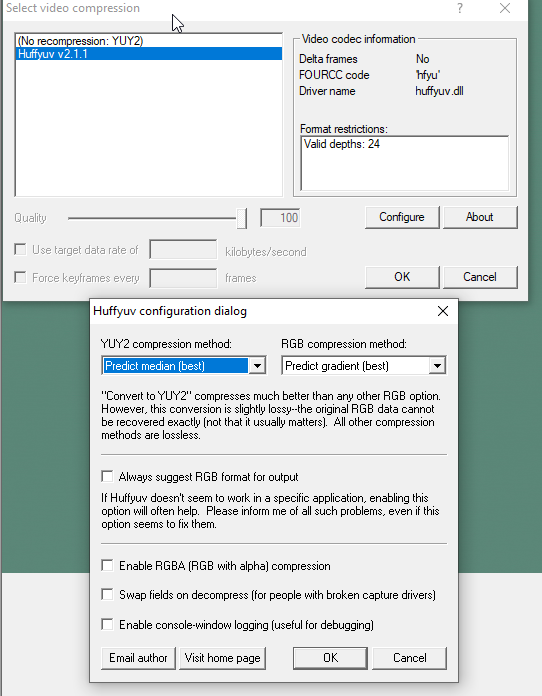Click the Format restrictions box showing Valid depths
The image size is (542, 696).
404,163
